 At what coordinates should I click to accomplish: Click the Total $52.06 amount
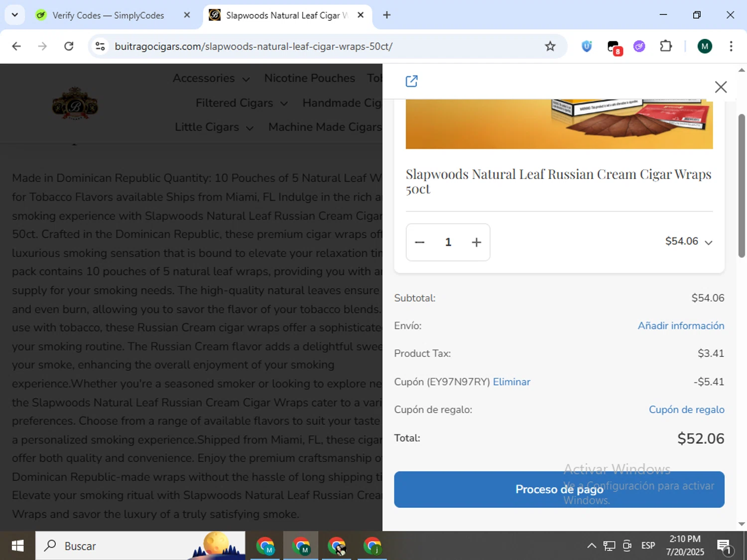pos(701,439)
